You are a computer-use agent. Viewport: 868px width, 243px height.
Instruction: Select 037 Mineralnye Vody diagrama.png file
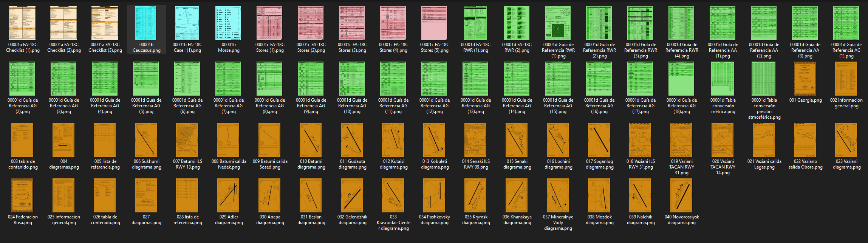(558, 196)
